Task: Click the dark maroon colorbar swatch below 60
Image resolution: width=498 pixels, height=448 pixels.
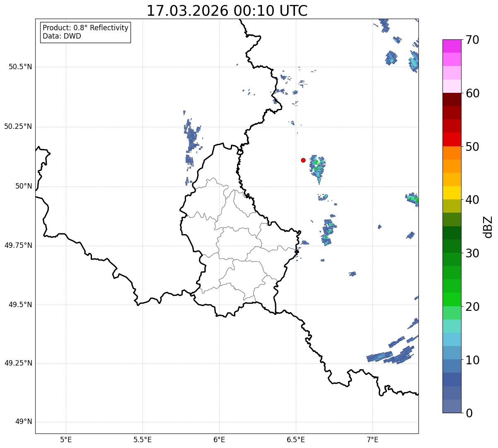Action: (452, 99)
